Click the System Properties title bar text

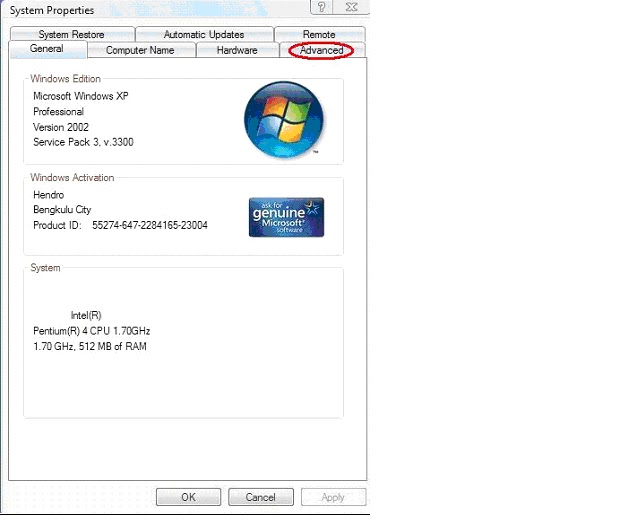[x=52, y=10]
